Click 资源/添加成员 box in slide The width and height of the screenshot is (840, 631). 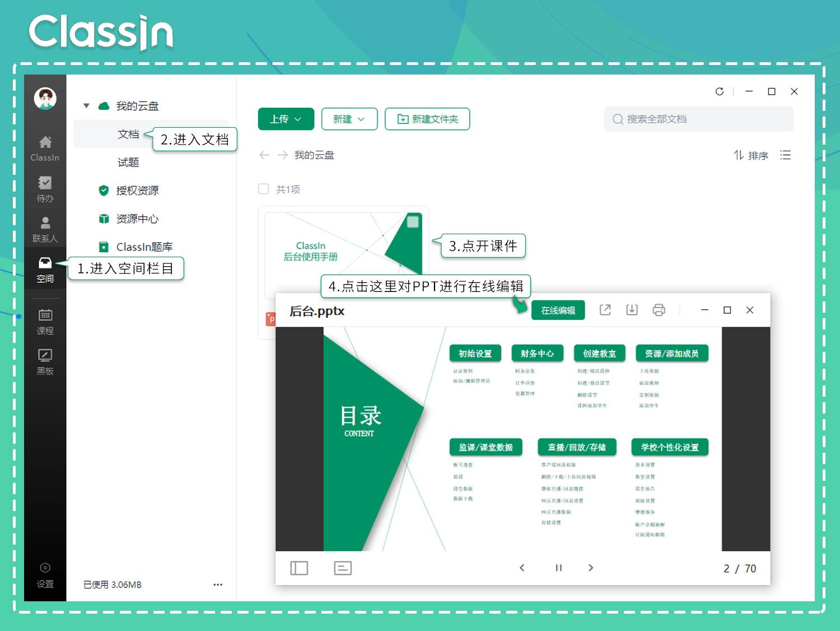click(x=672, y=354)
